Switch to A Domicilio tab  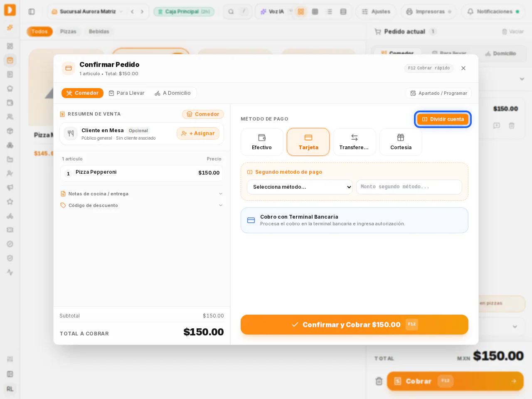[173, 93]
